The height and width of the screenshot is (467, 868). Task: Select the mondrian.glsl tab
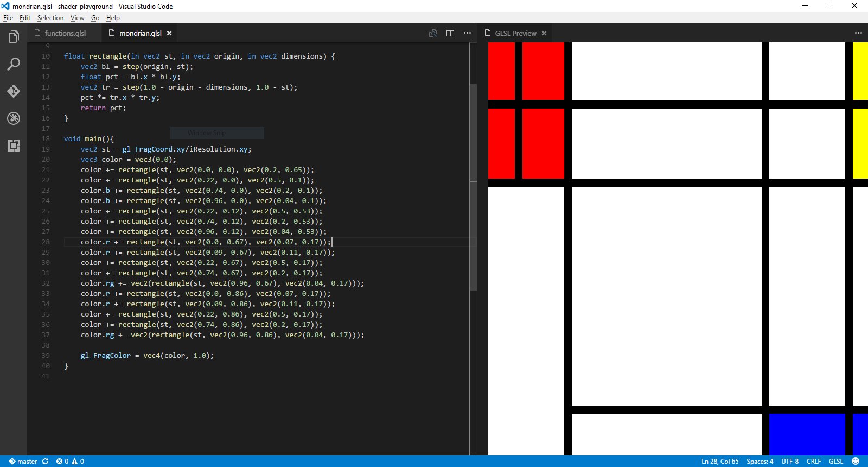point(140,33)
